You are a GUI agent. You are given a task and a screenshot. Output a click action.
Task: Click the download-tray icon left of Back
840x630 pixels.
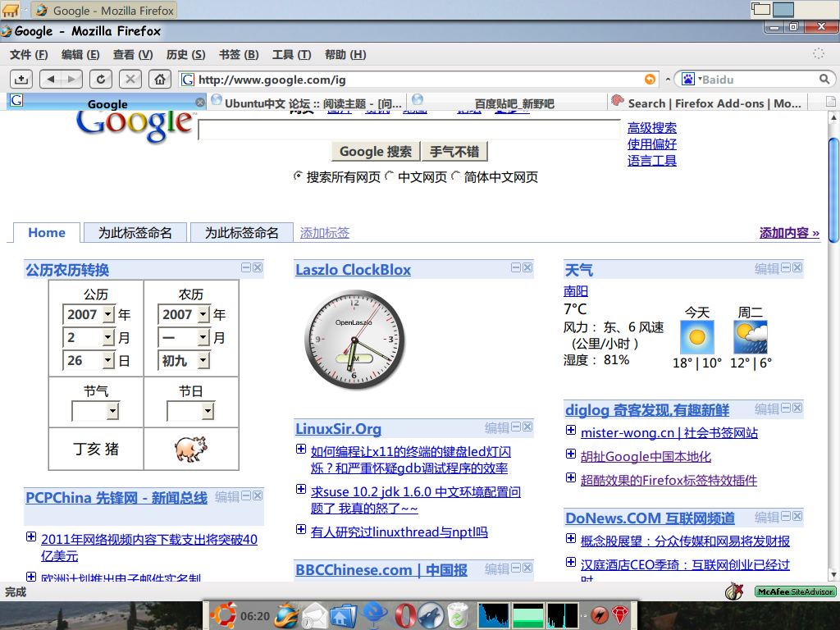pos(21,80)
